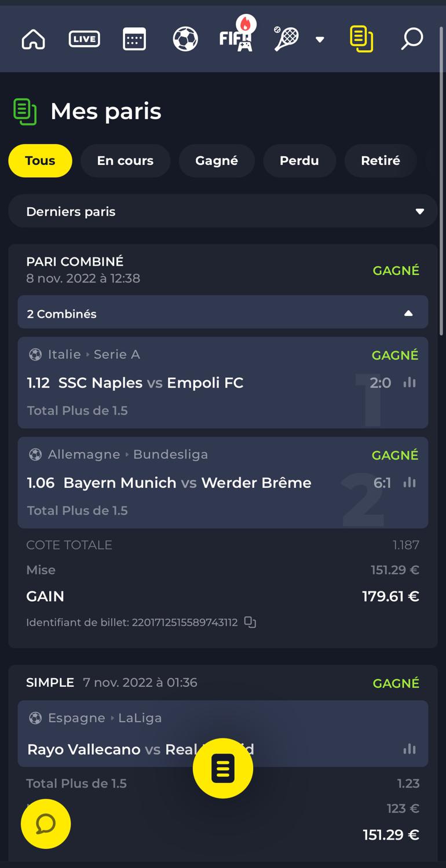Image resolution: width=446 pixels, height=868 pixels.
Task: View stats for Naples vs Empoli
Action: pos(410,382)
